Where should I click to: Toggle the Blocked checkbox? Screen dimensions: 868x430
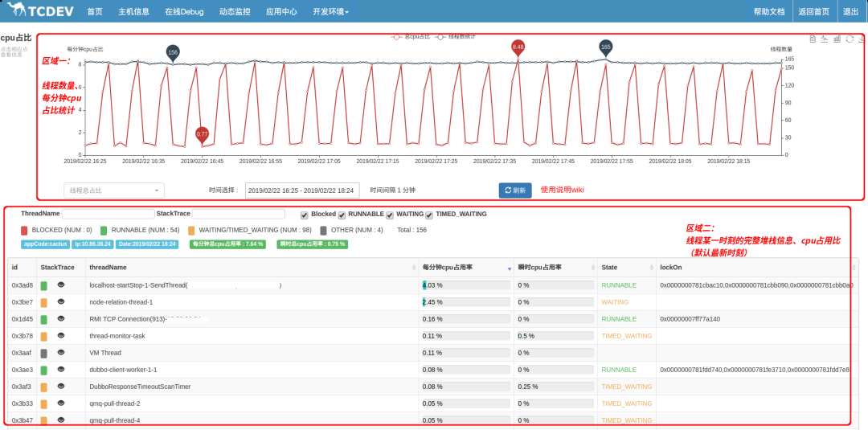click(x=305, y=215)
